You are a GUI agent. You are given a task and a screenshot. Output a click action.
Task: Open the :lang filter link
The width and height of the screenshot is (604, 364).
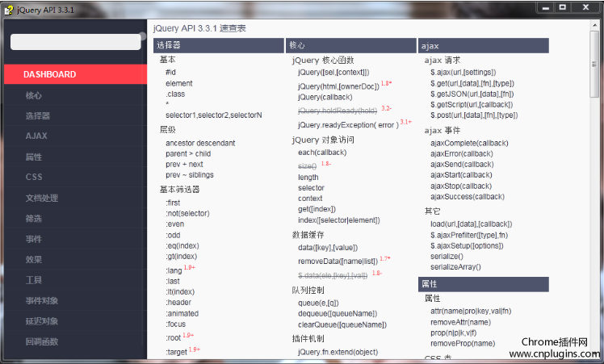174,270
